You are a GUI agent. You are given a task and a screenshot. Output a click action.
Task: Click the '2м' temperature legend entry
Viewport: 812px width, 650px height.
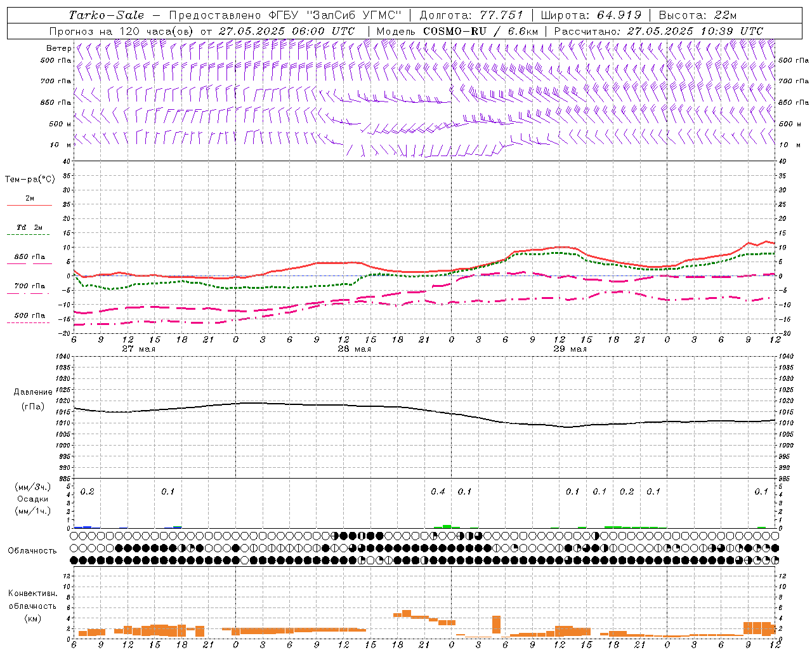click(x=30, y=198)
